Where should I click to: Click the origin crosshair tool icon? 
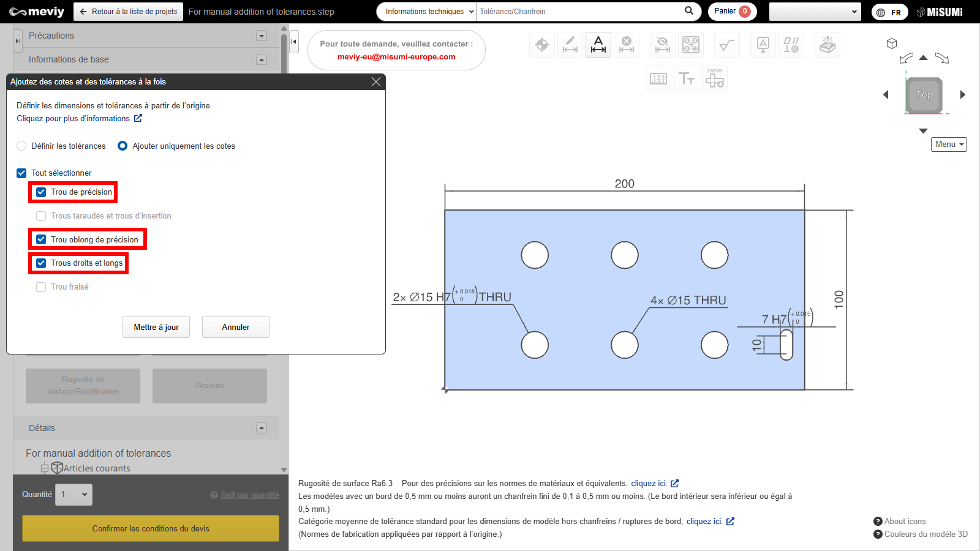tap(542, 45)
